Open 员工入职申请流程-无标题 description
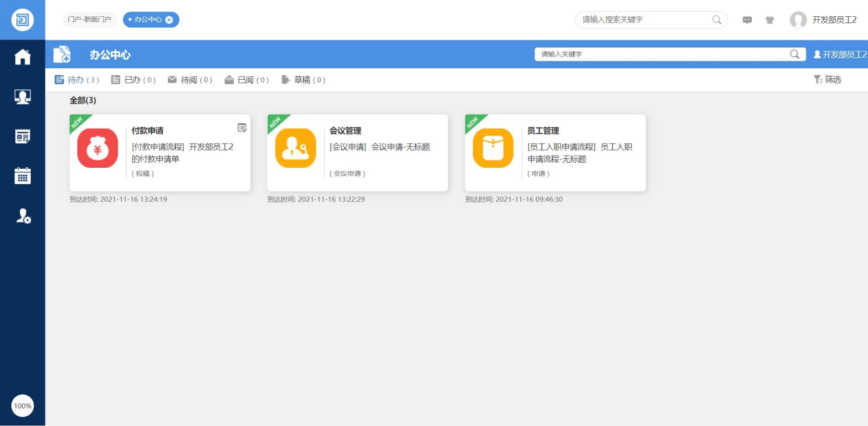This screenshot has height=426, width=868. pyautogui.click(x=580, y=153)
